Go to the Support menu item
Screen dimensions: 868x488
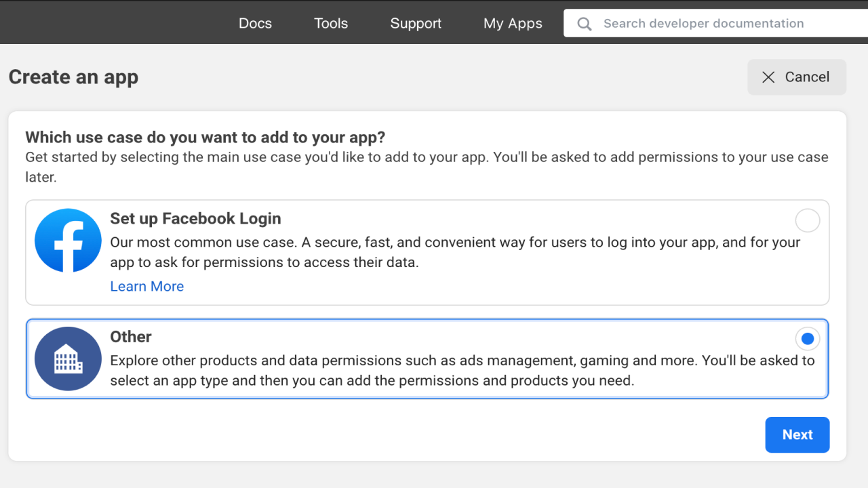click(416, 23)
